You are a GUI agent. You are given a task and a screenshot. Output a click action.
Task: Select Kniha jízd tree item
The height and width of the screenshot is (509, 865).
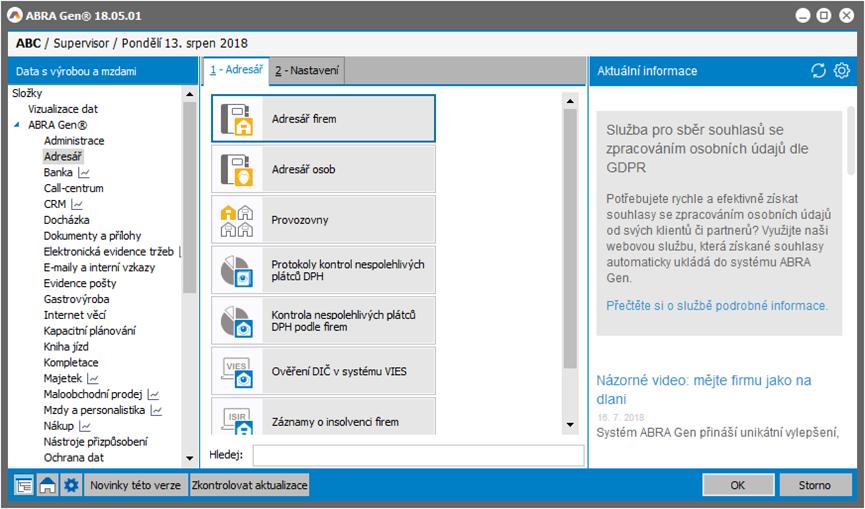(66, 347)
